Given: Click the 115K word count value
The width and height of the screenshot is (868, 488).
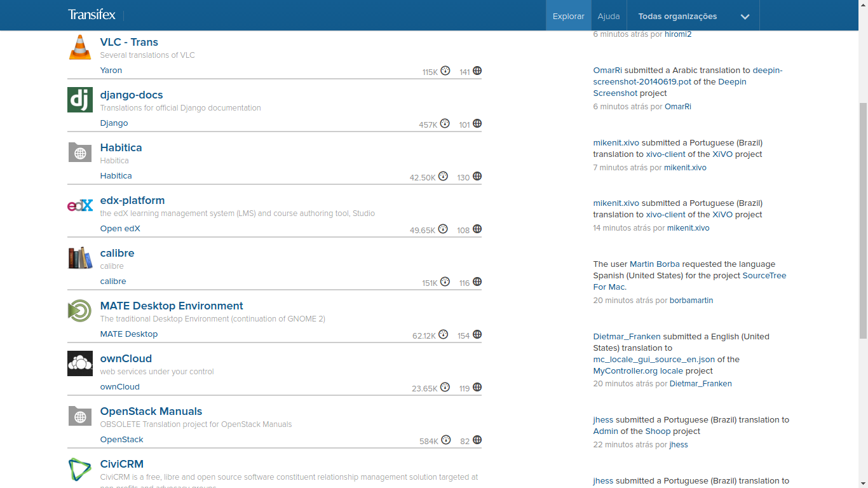Looking at the screenshot, I should (430, 72).
